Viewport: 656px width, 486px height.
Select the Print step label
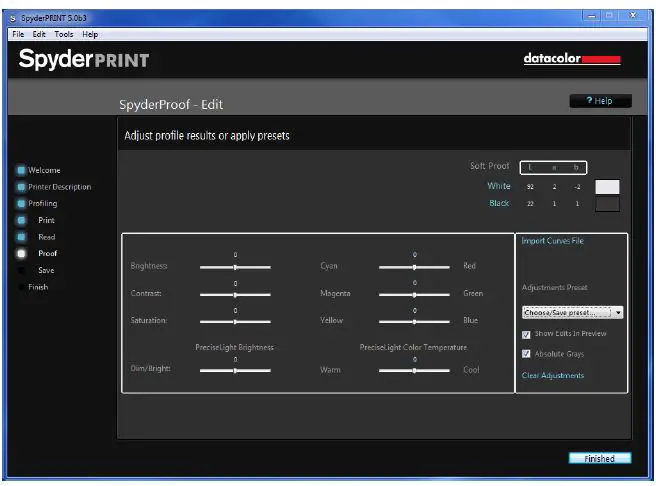click(x=46, y=220)
